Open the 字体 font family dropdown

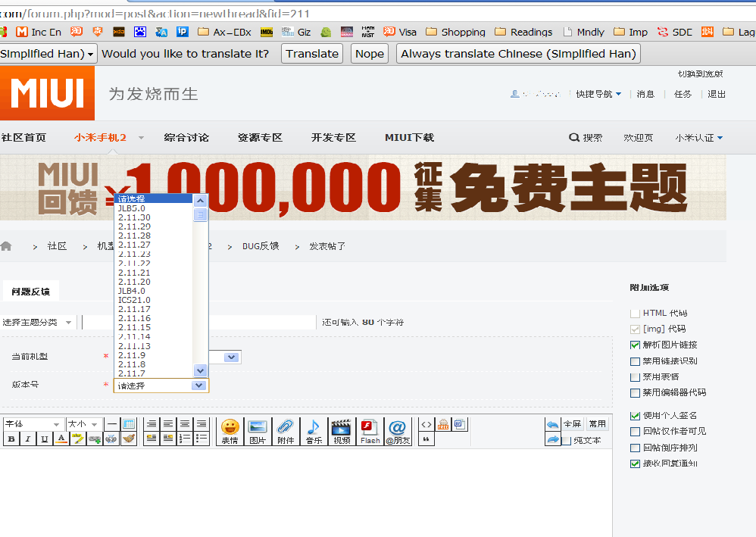click(x=33, y=424)
